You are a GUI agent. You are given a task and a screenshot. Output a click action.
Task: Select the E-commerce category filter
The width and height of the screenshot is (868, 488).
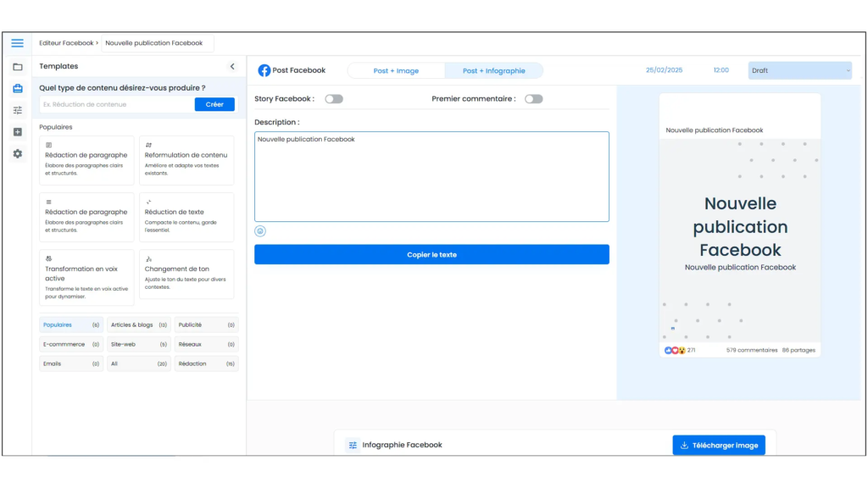point(71,344)
